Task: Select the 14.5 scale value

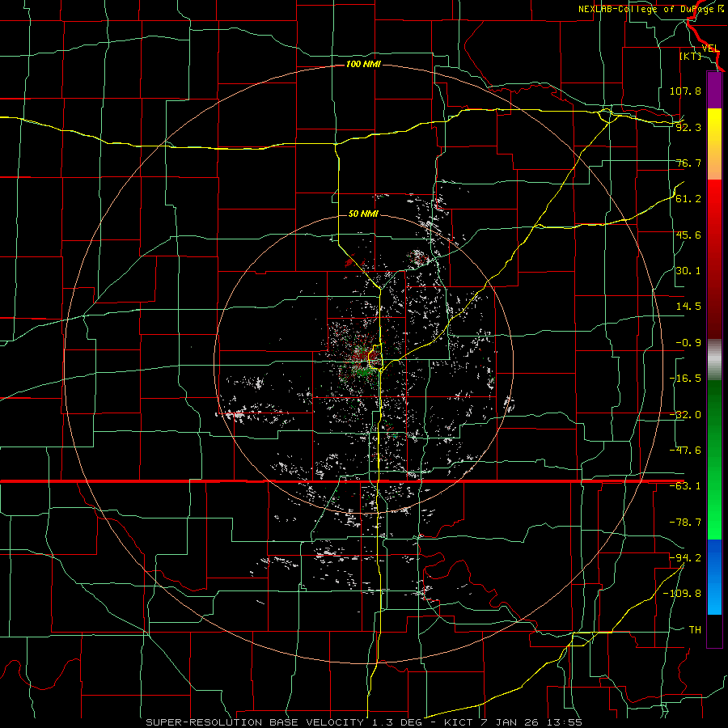Action: [688, 307]
